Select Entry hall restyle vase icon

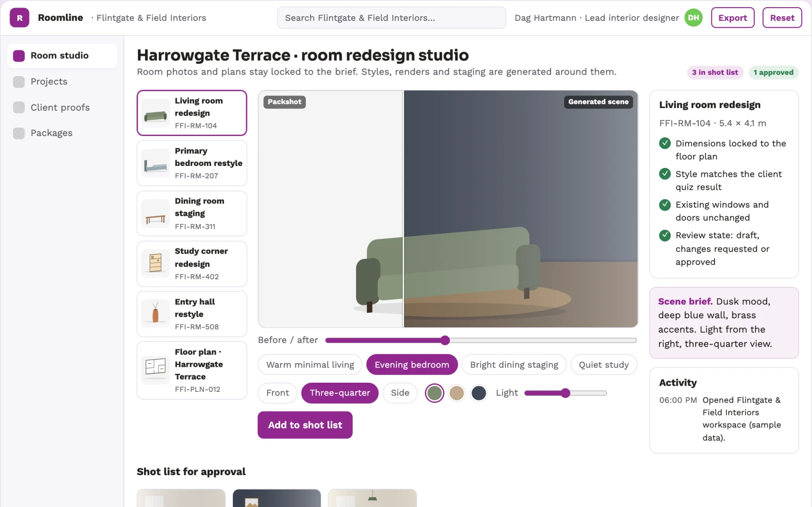point(155,314)
